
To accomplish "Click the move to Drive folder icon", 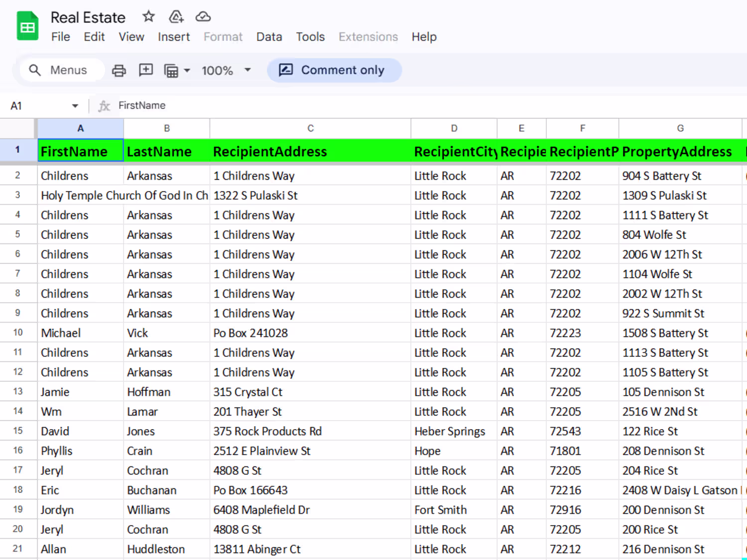I will (x=176, y=17).
